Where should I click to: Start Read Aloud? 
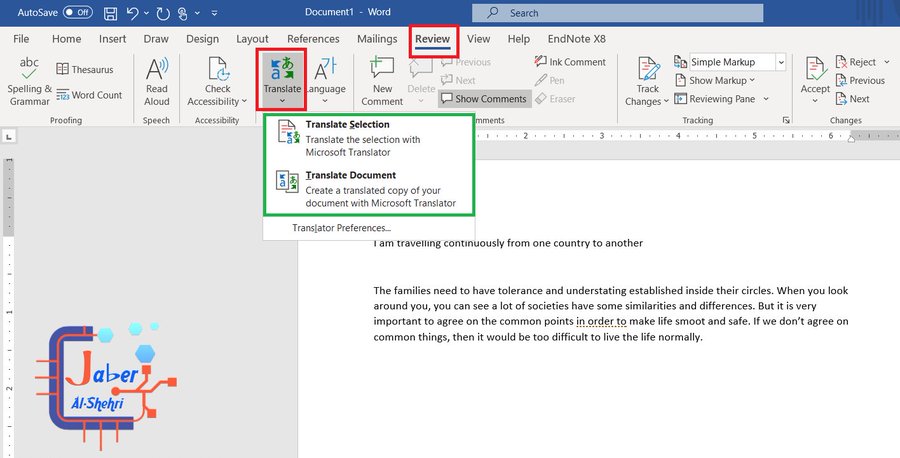point(157,81)
